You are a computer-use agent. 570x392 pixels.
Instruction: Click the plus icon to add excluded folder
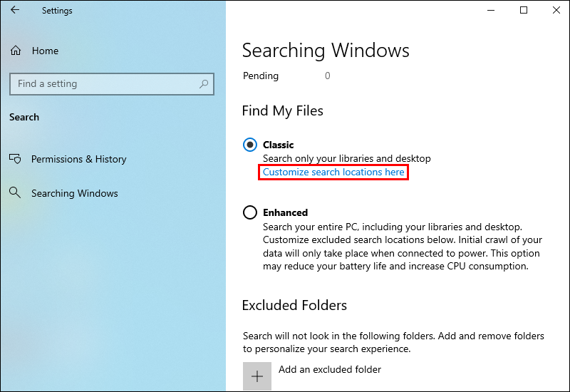(x=257, y=376)
